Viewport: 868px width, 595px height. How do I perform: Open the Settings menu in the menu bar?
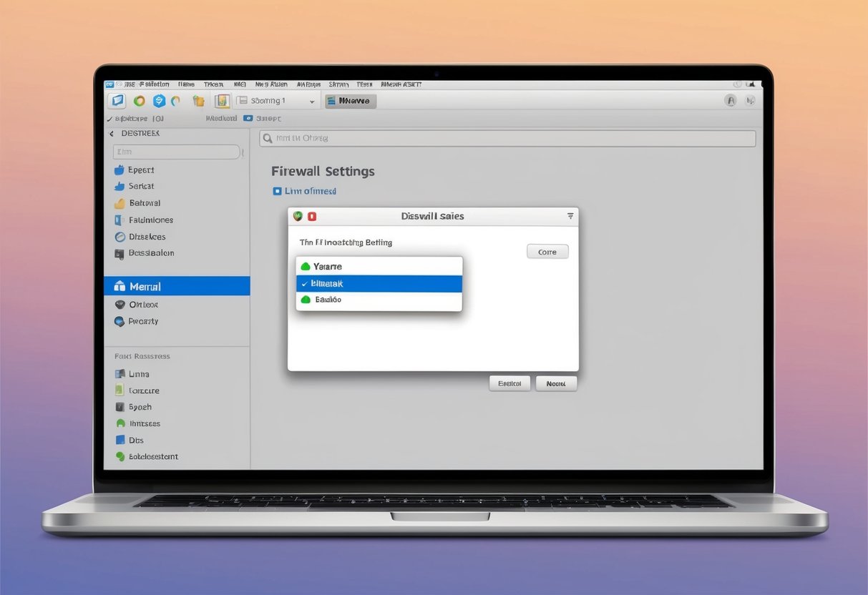pyautogui.click(x=338, y=84)
